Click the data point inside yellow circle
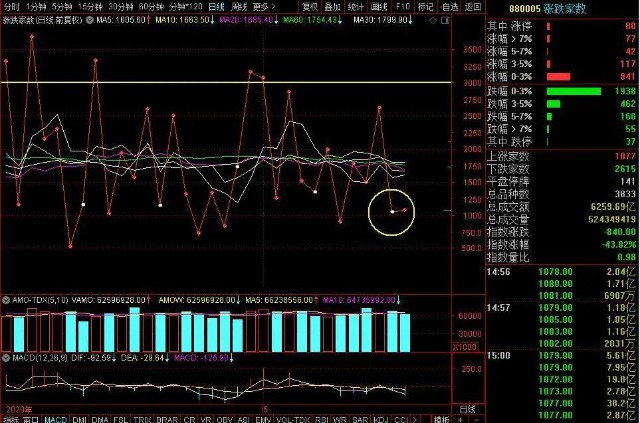This screenshot has width=640, height=423. [391, 212]
